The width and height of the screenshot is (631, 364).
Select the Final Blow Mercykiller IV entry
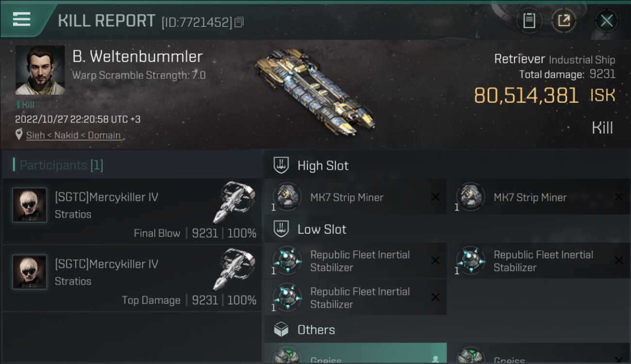pyautogui.click(x=132, y=211)
